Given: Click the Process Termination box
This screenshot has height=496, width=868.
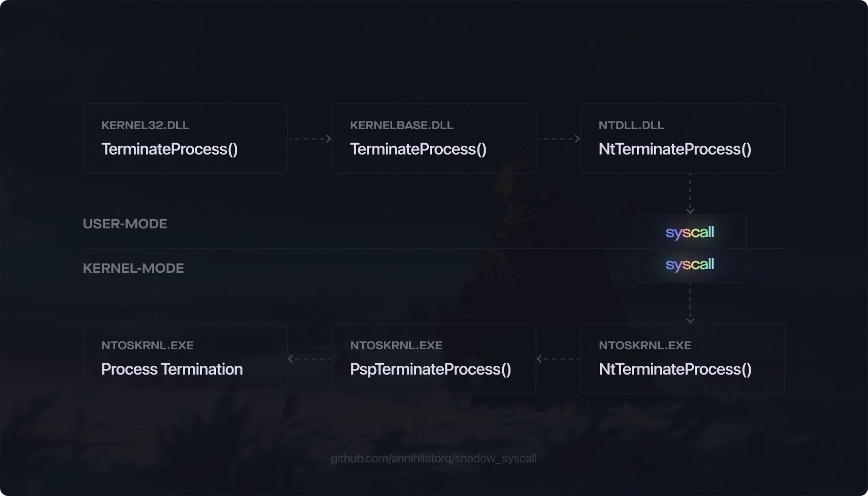Looking at the screenshot, I should (185, 359).
